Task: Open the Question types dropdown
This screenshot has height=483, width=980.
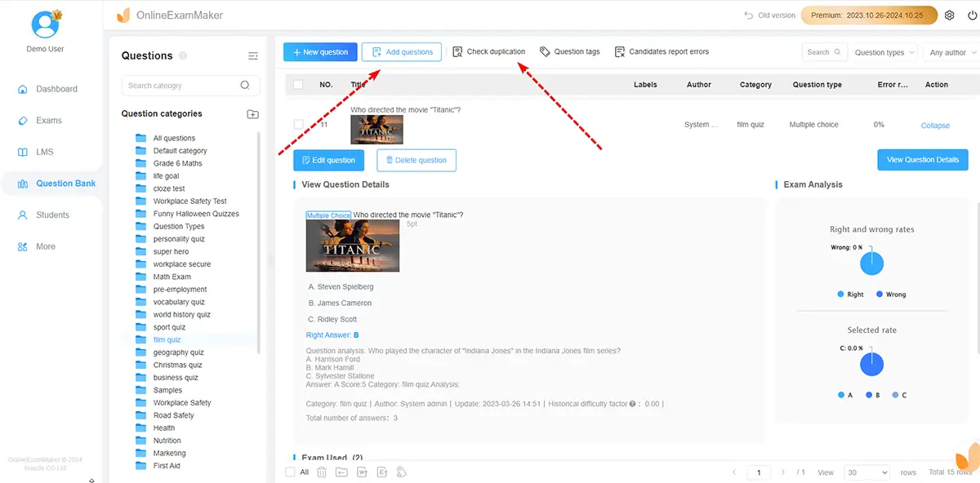Action: 884,52
